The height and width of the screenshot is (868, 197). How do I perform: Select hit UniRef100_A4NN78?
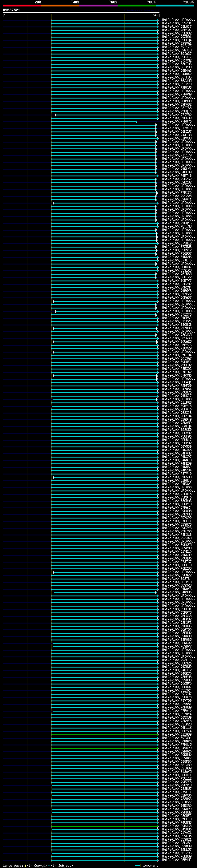176,460
